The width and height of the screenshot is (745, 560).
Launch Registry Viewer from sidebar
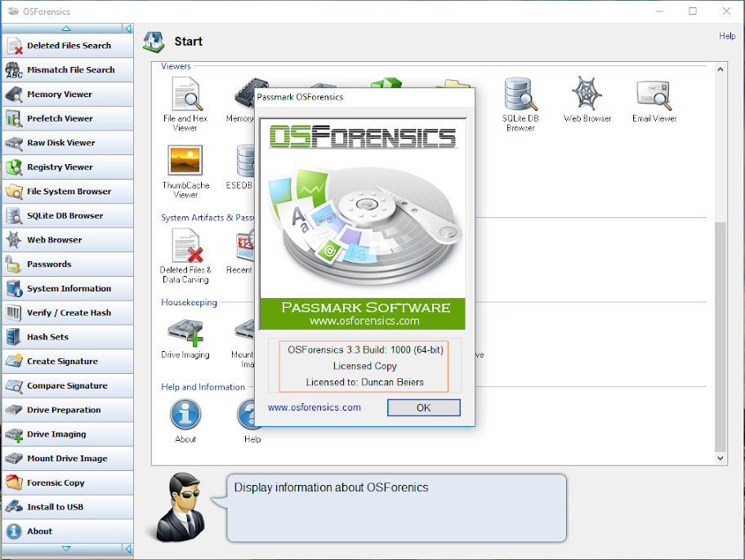point(67,167)
